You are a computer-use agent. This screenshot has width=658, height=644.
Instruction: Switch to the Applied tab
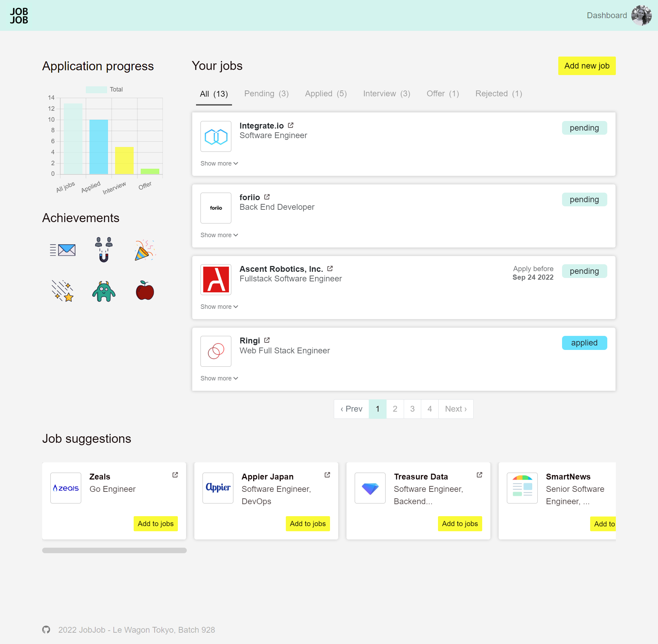pyautogui.click(x=325, y=94)
